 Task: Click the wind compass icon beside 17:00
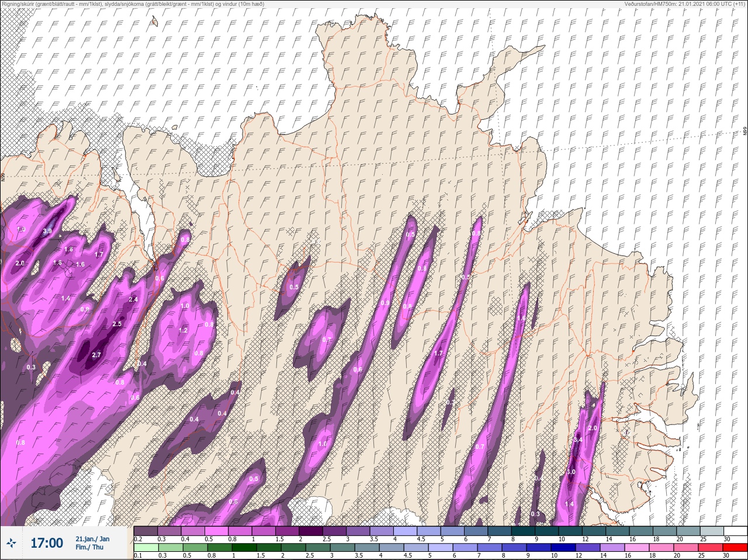[11, 544]
